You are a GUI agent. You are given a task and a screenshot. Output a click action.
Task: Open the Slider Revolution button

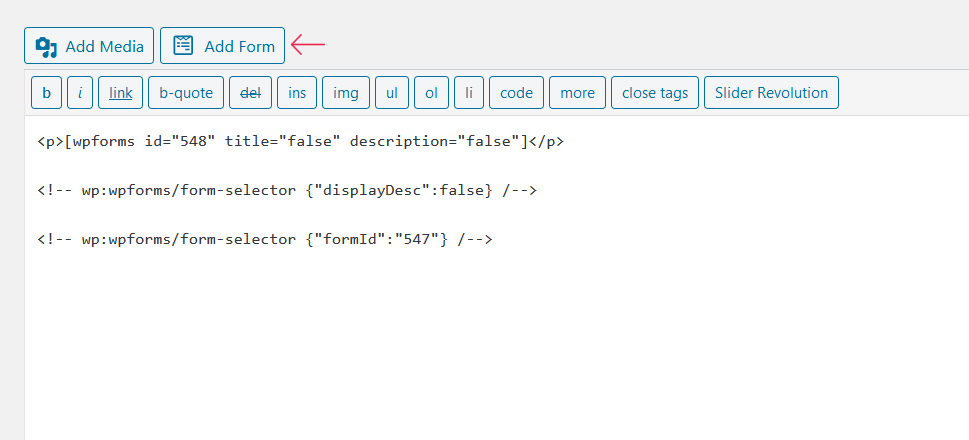tap(771, 93)
